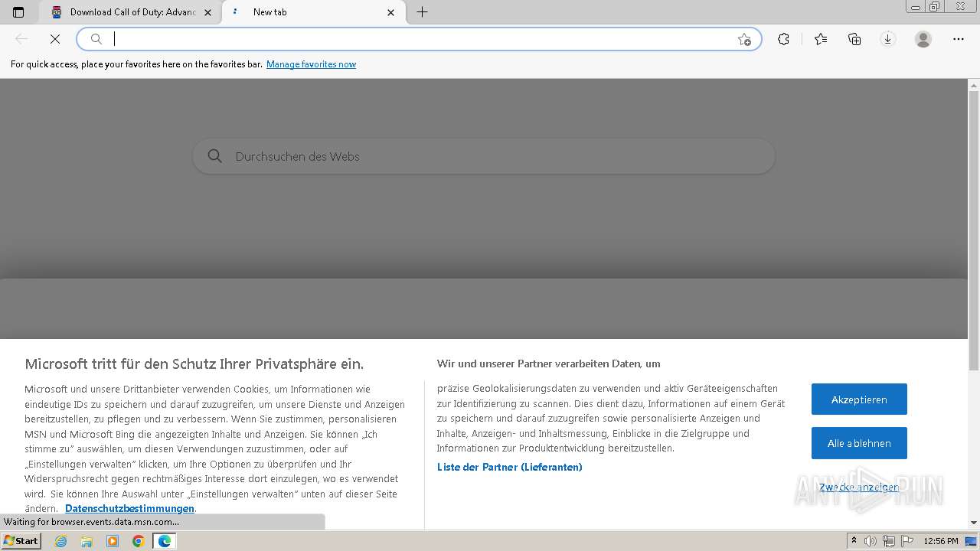
Task: Open the profile avatar icon
Action: tap(923, 39)
